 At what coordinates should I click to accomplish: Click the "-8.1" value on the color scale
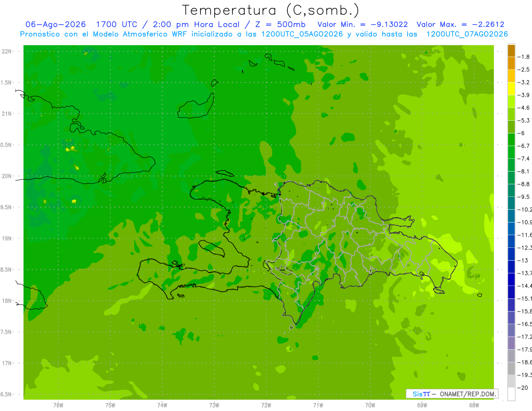[x=524, y=171]
